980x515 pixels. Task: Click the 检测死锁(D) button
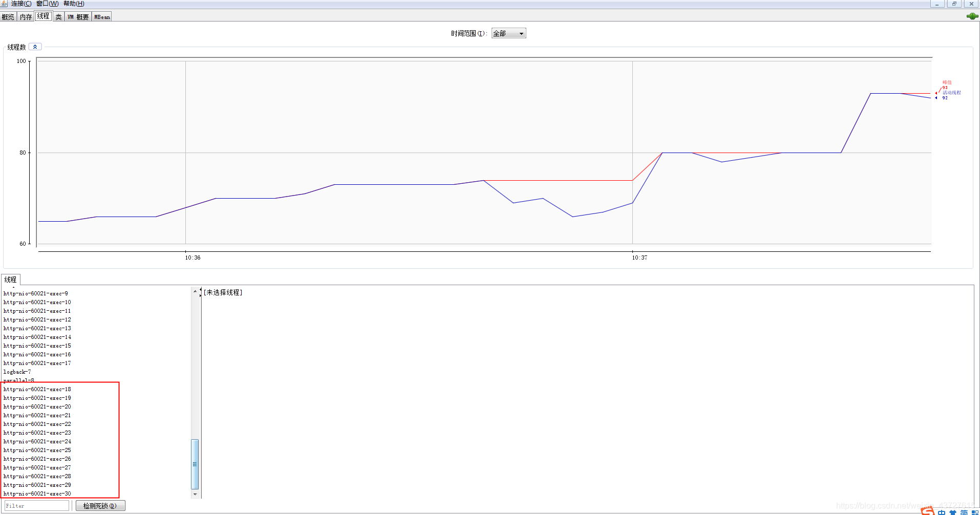coord(100,506)
